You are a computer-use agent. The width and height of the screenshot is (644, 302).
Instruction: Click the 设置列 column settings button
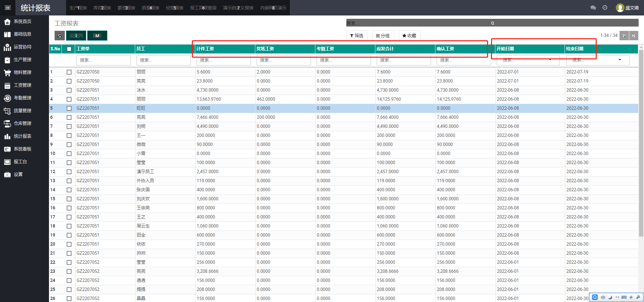(x=76, y=36)
